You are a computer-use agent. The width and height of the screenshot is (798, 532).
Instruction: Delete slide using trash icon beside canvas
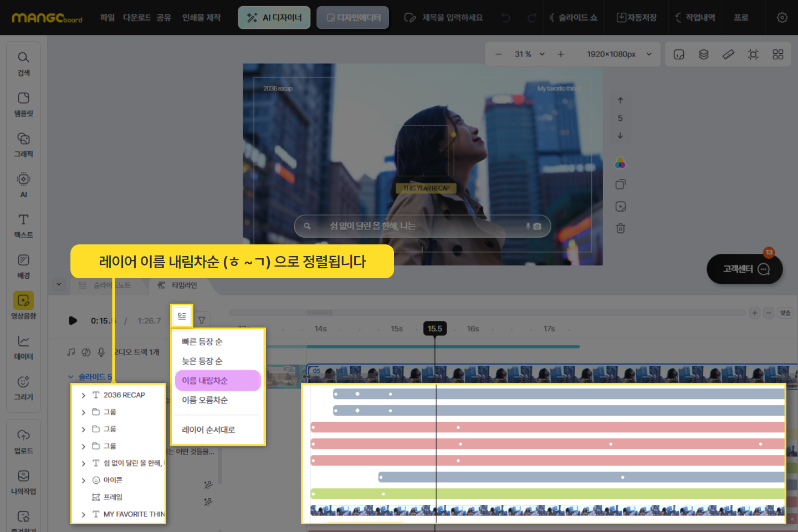point(620,228)
